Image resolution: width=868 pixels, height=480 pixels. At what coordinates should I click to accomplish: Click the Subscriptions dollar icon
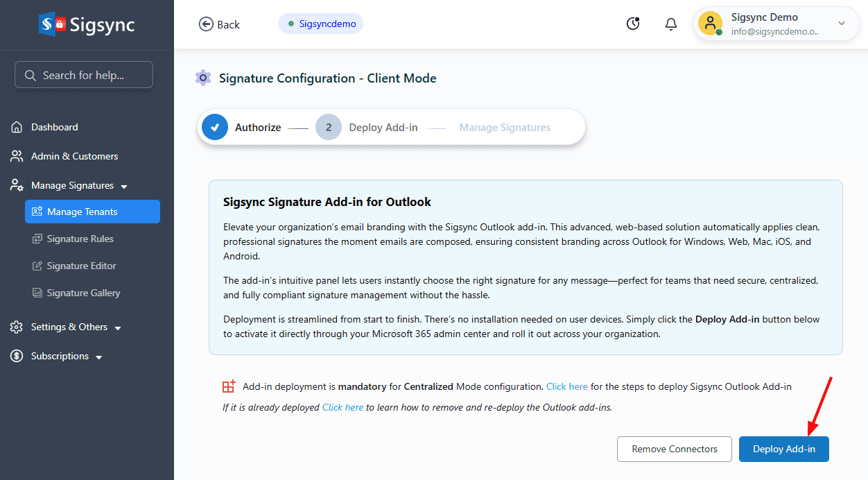(17, 357)
